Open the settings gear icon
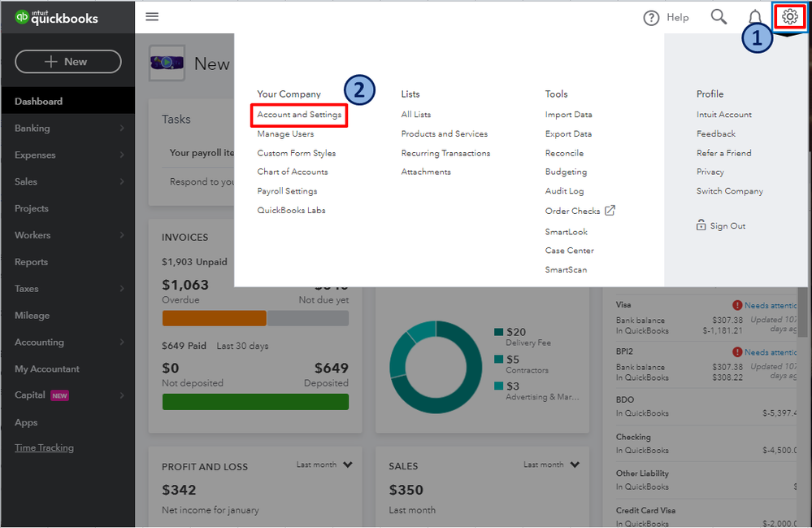812x528 pixels. [x=789, y=16]
